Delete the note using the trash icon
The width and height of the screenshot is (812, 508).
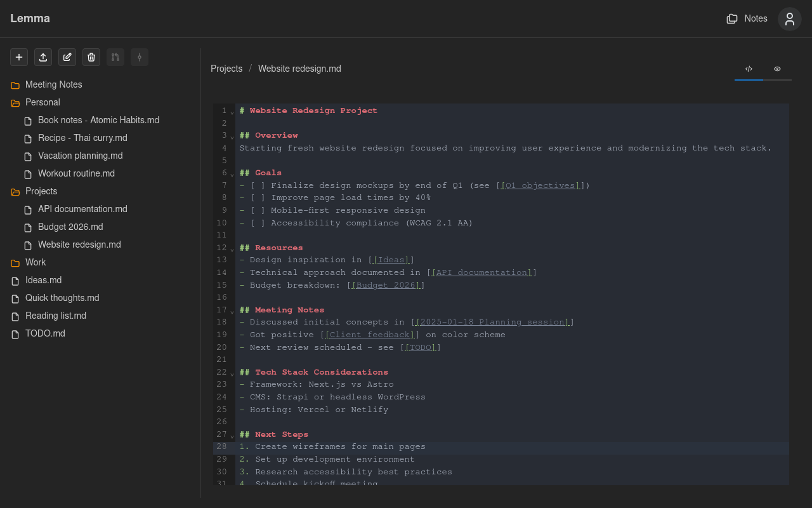tap(91, 57)
